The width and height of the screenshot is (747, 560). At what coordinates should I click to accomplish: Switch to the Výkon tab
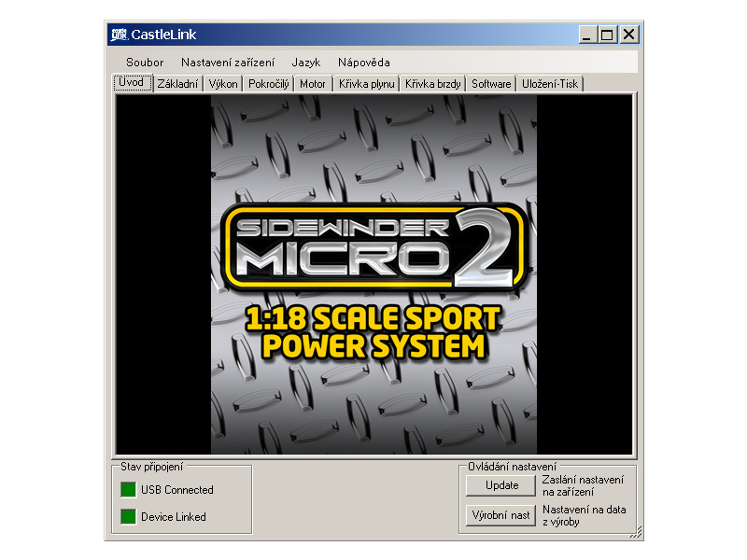[223, 84]
